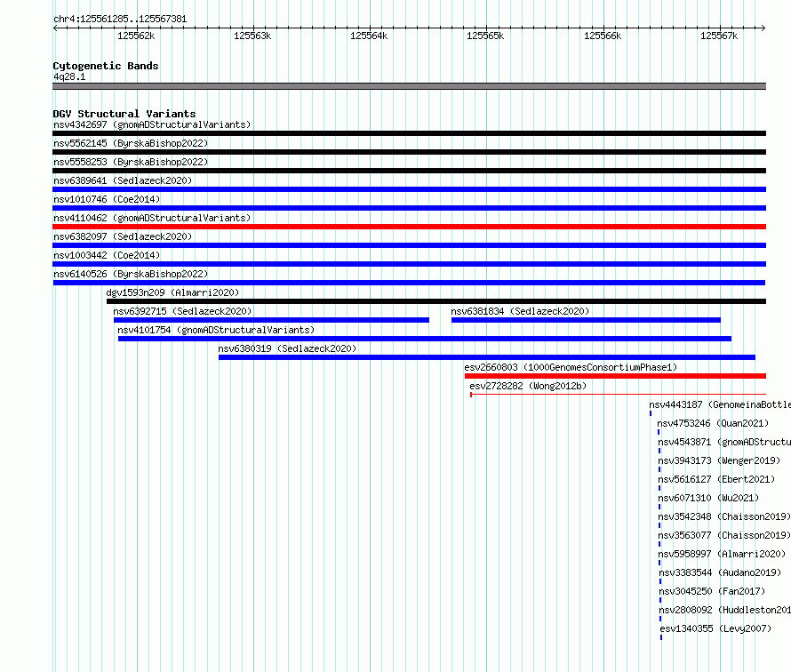The height and width of the screenshot is (672, 791).
Task: Open dgv1593n209 Almarri2020 variant
Action: tap(172, 292)
